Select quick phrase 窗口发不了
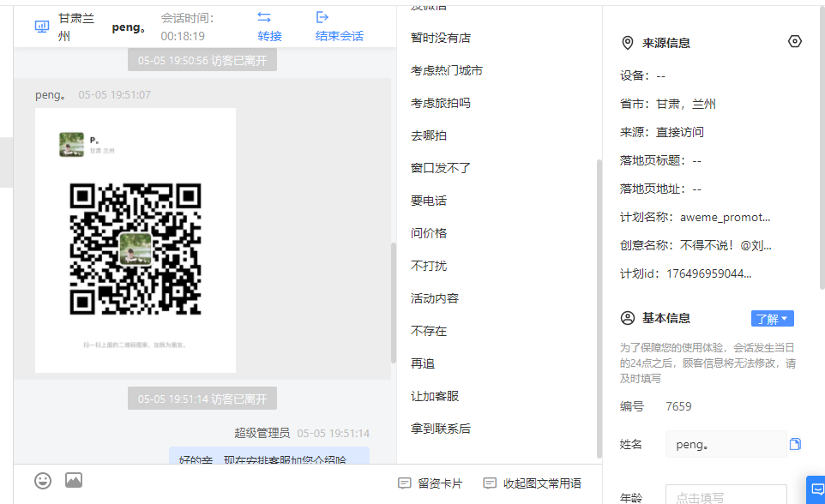This screenshot has height=504, width=825. (x=441, y=168)
